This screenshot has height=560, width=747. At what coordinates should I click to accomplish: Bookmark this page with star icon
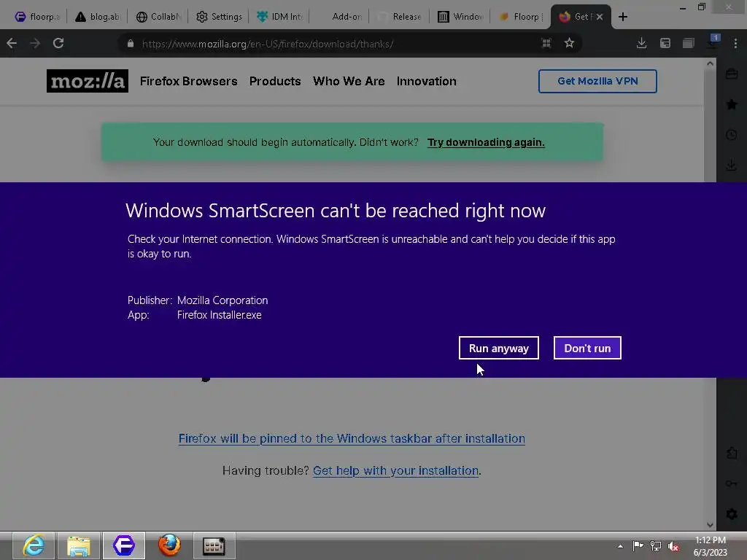pyautogui.click(x=569, y=43)
